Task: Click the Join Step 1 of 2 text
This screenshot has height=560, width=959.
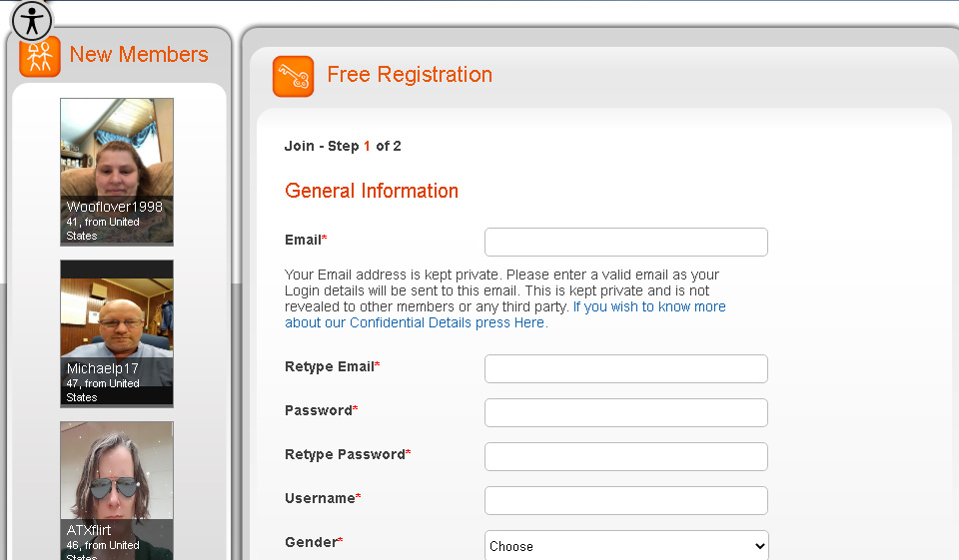Action: (x=343, y=146)
